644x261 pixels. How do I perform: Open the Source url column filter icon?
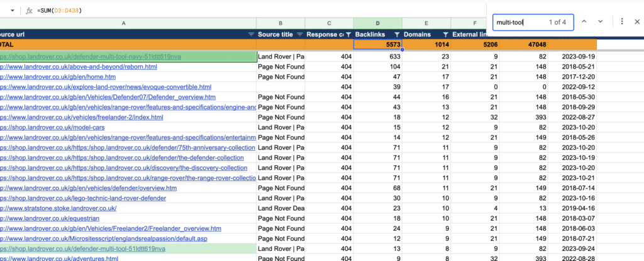click(252, 35)
